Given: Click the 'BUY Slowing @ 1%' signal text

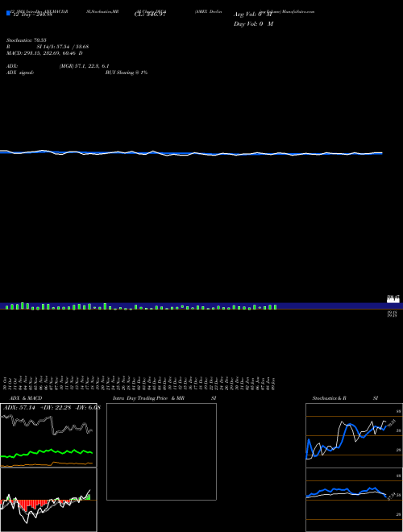Looking at the screenshot, I should pyautogui.click(x=127, y=73).
